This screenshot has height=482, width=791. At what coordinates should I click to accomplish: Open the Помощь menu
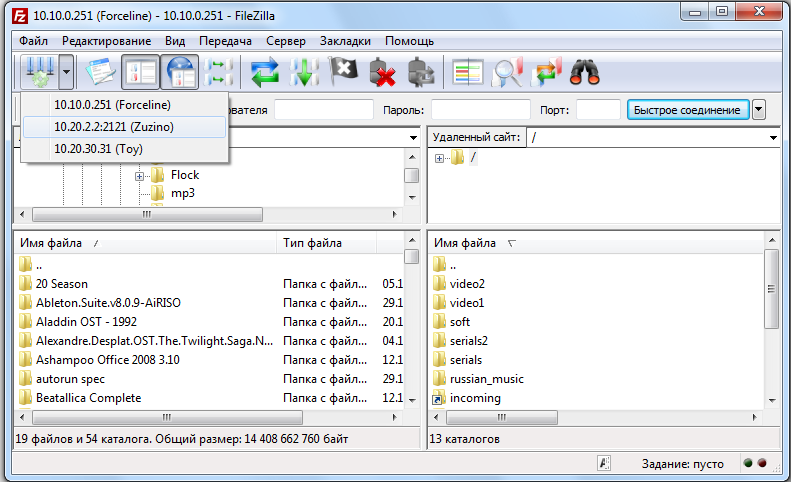pos(409,41)
